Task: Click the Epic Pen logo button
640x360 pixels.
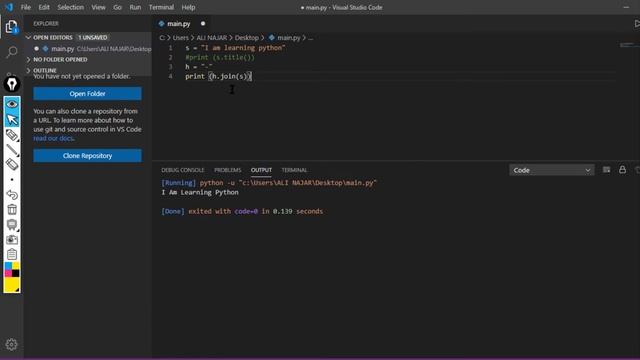Action: 12,84
